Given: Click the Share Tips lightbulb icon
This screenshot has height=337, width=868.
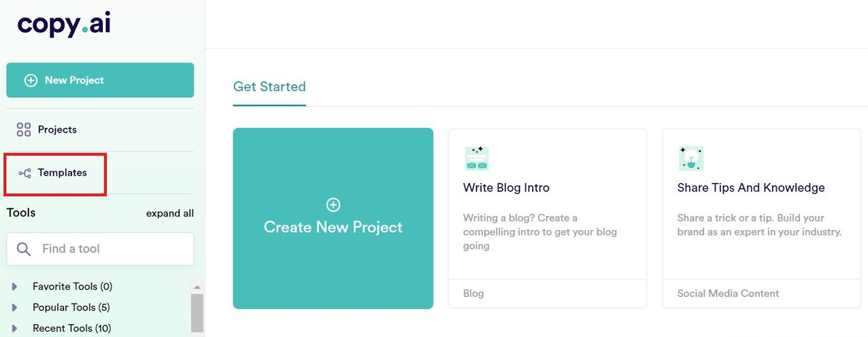Looking at the screenshot, I should coord(691,159).
